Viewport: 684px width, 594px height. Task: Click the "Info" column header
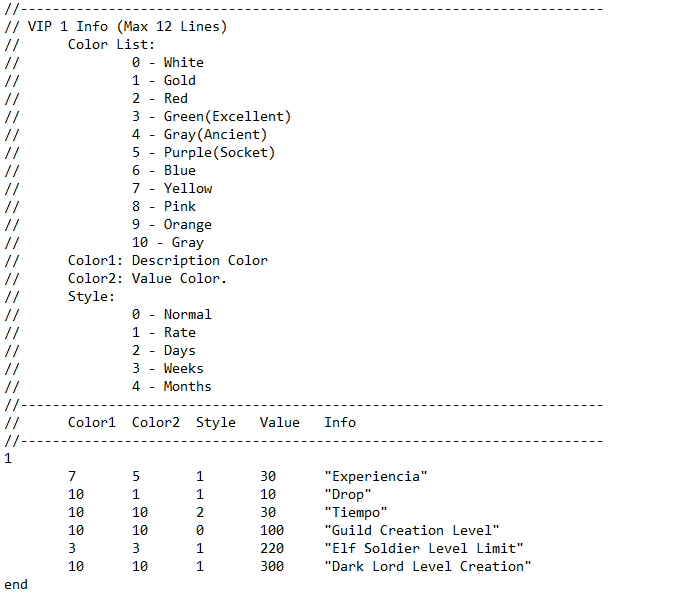tap(340, 422)
